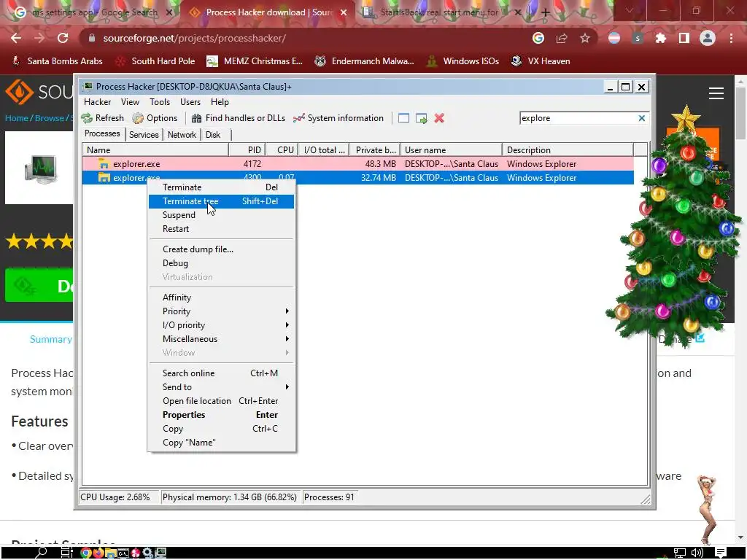Click the red X terminate toolbar icon

tap(439, 118)
